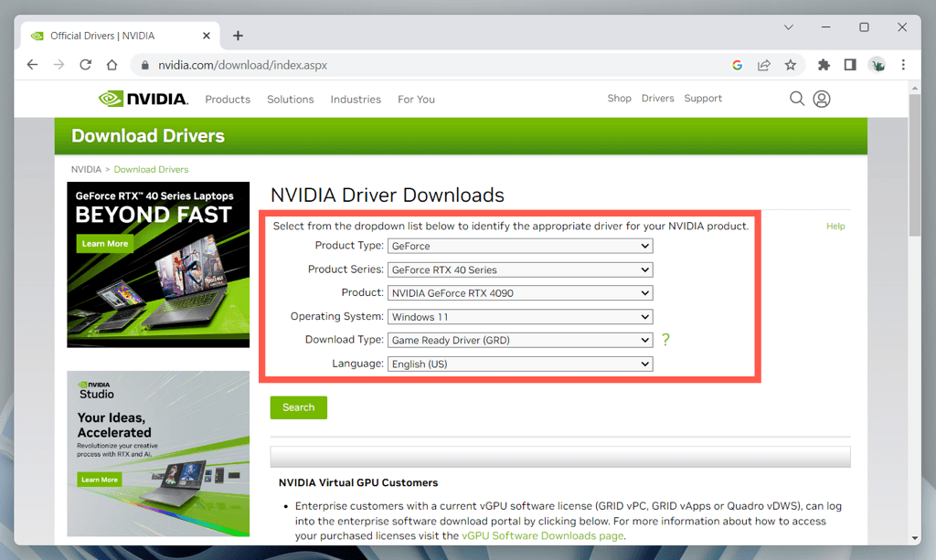Open the Language dropdown
This screenshot has width=936, height=560.
click(520, 364)
